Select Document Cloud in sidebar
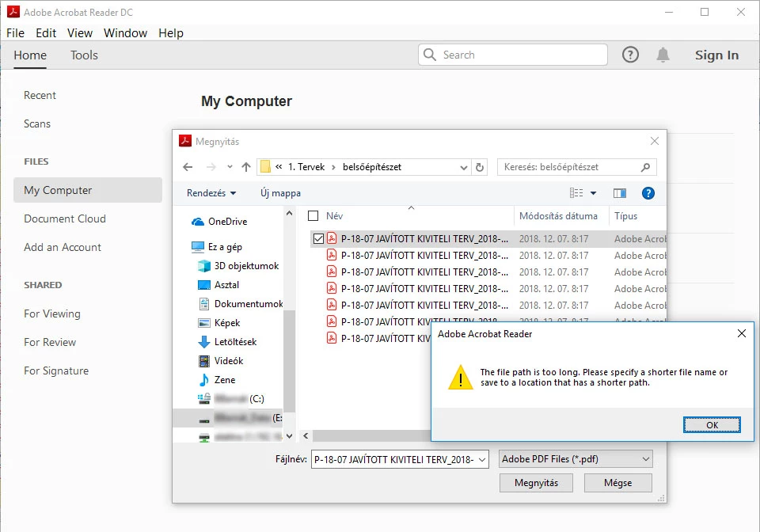This screenshot has height=532, width=760. coord(64,218)
